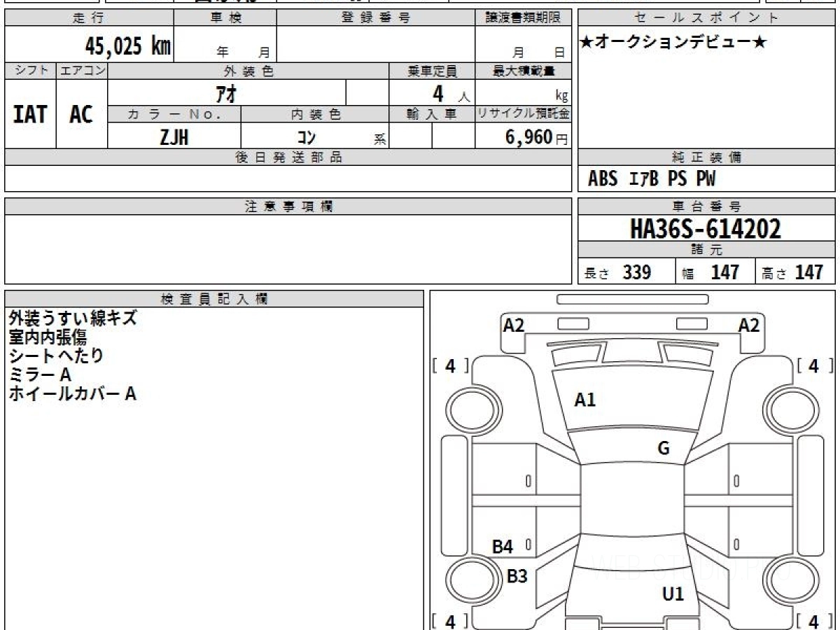Click the 車検 header cell
The width and height of the screenshot is (840, 630).
[x=225, y=18]
